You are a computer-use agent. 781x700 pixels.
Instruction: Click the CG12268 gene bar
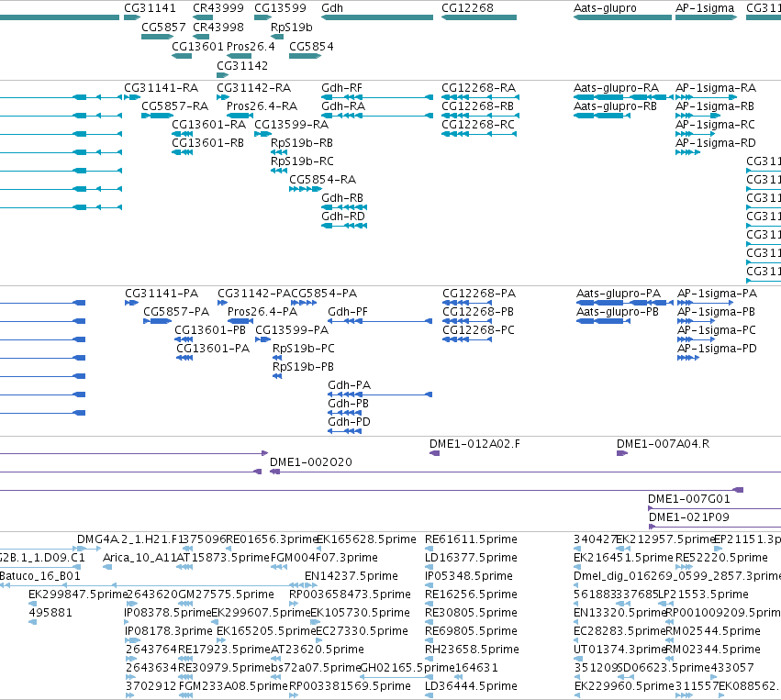coord(479,17)
